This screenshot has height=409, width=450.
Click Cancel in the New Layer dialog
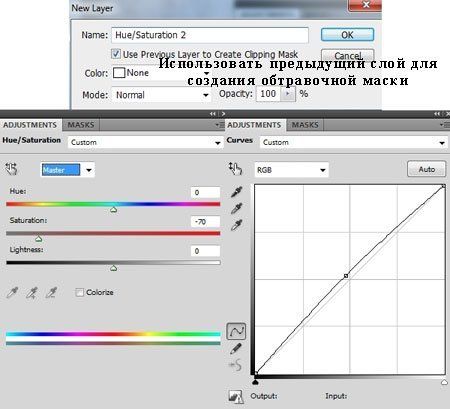click(x=347, y=55)
